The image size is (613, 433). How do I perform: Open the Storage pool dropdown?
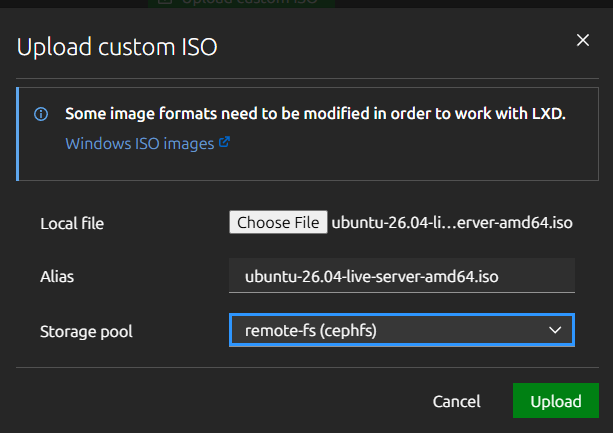tap(402, 330)
